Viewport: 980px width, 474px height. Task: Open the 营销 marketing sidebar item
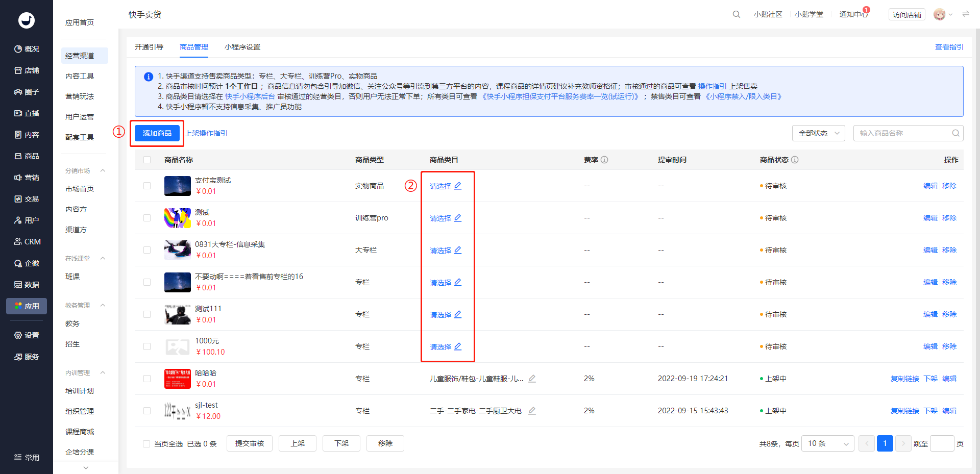pyautogui.click(x=27, y=178)
